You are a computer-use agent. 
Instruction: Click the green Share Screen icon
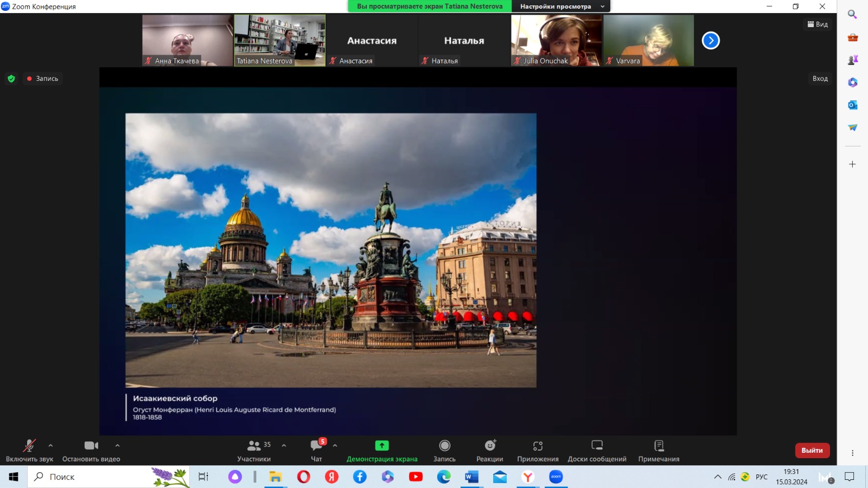382,446
